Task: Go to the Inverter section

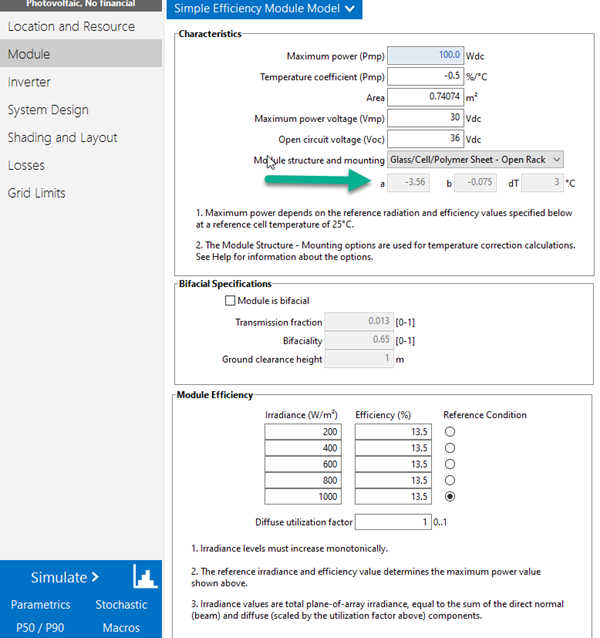Action: (x=29, y=82)
